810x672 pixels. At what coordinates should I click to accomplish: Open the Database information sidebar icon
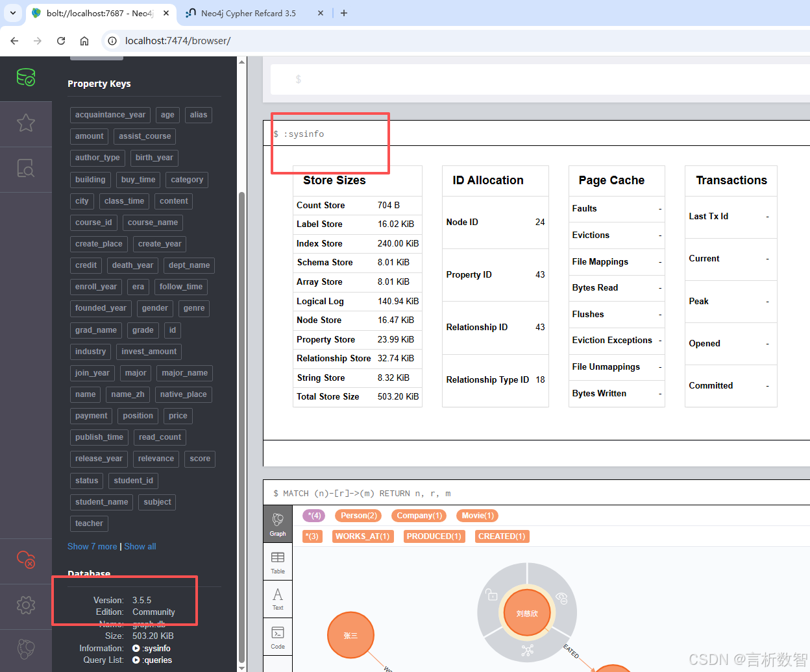coord(26,78)
